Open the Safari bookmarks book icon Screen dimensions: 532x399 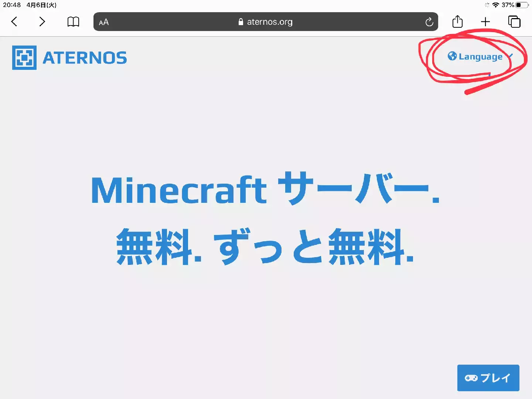73,22
